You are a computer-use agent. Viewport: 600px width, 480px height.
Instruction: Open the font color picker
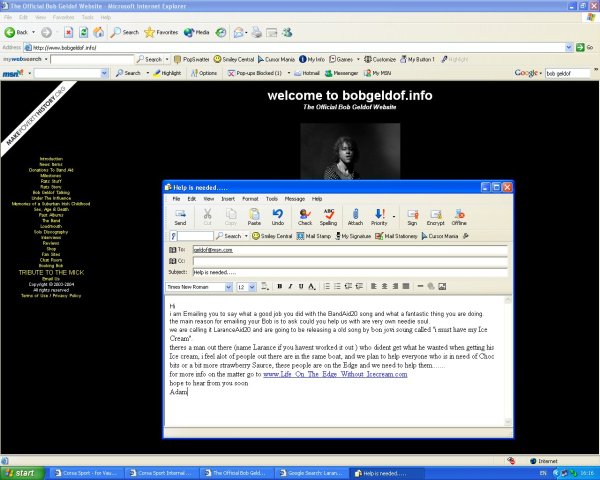click(x=312, y=287)
